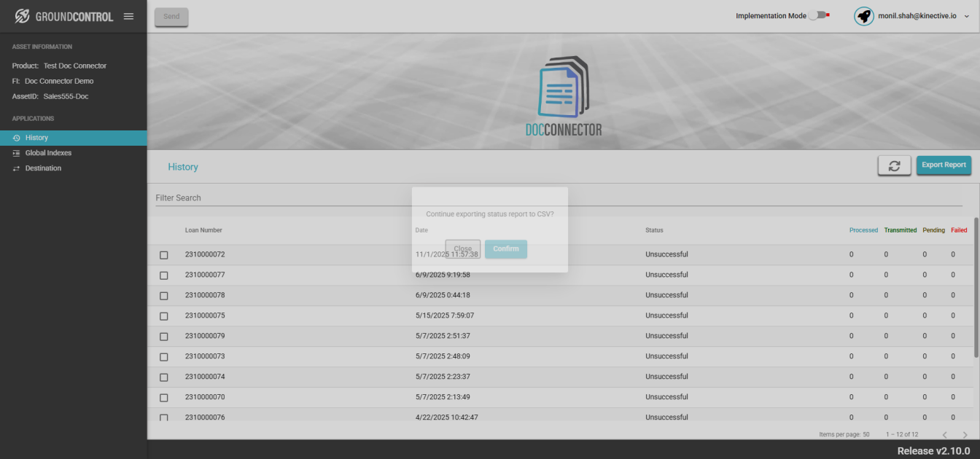980x459 pixels.
Task: Click the Export Report button
Action: tap(944, 165)
